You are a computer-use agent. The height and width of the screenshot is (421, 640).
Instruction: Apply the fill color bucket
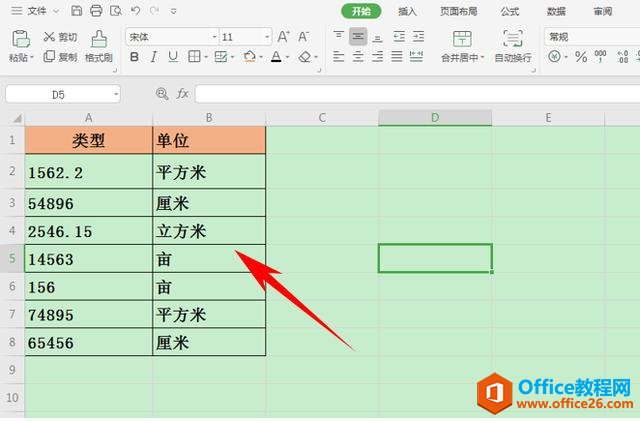point(249,57)
